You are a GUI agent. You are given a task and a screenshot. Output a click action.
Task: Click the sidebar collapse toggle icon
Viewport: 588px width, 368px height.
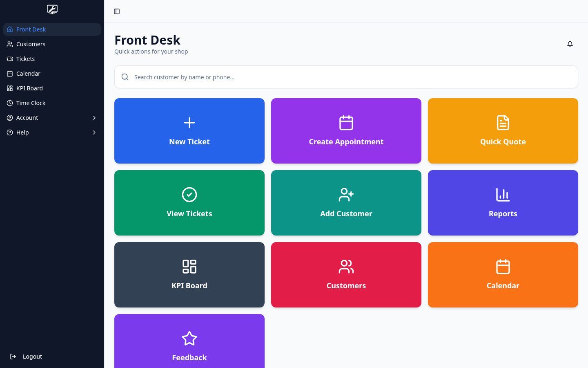point(117,11)
